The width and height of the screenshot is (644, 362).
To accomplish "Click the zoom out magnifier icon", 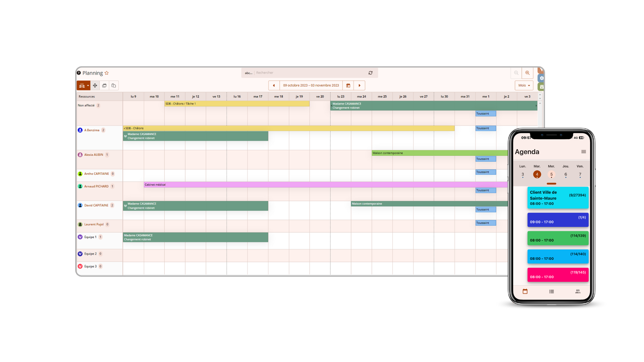I will coord(516,72).
